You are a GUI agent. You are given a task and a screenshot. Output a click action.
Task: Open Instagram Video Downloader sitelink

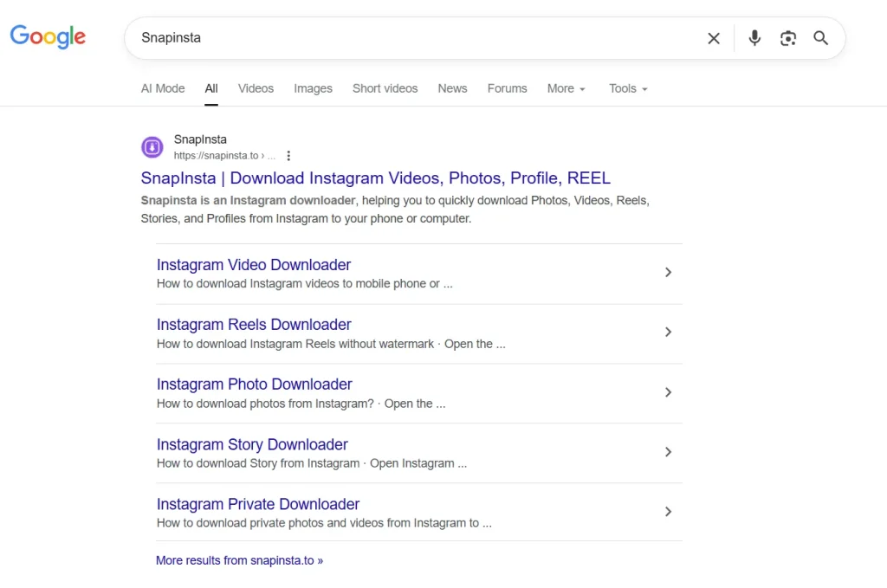[254, 265]
